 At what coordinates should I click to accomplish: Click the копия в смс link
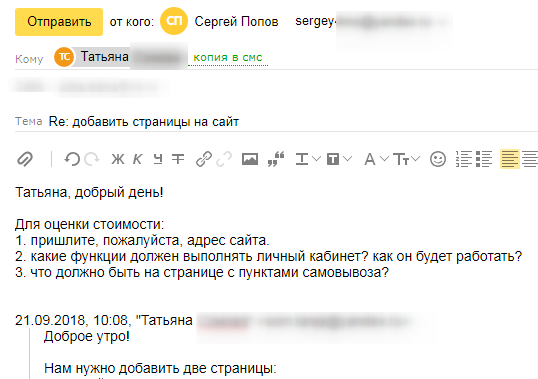tap(228, 57)
